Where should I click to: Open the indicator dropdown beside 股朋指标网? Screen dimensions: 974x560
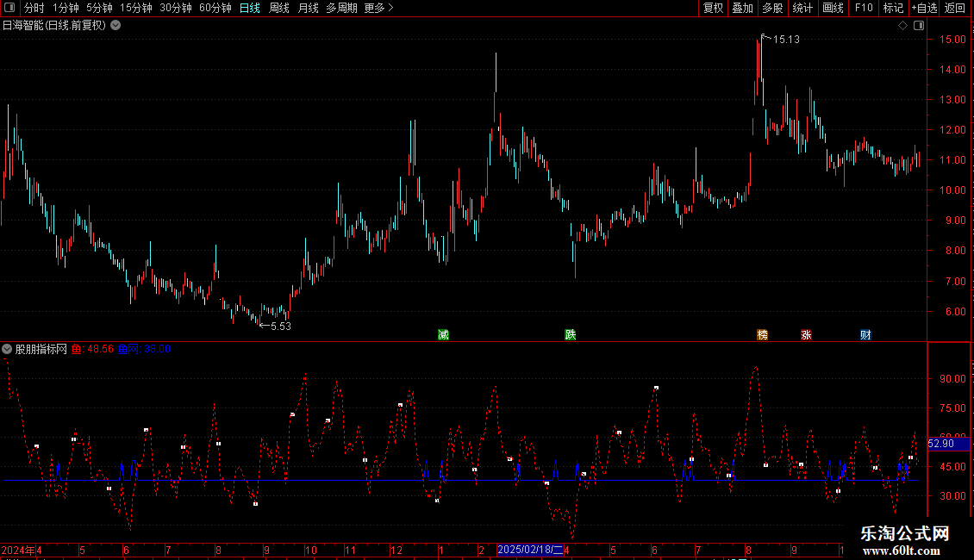(7, 349)
